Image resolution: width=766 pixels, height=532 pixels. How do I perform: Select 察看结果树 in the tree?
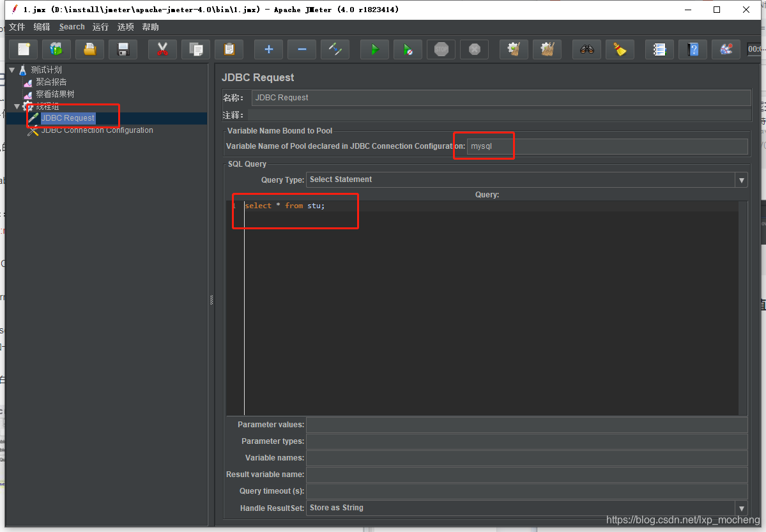pyautogui.click(x=55, y=94)
